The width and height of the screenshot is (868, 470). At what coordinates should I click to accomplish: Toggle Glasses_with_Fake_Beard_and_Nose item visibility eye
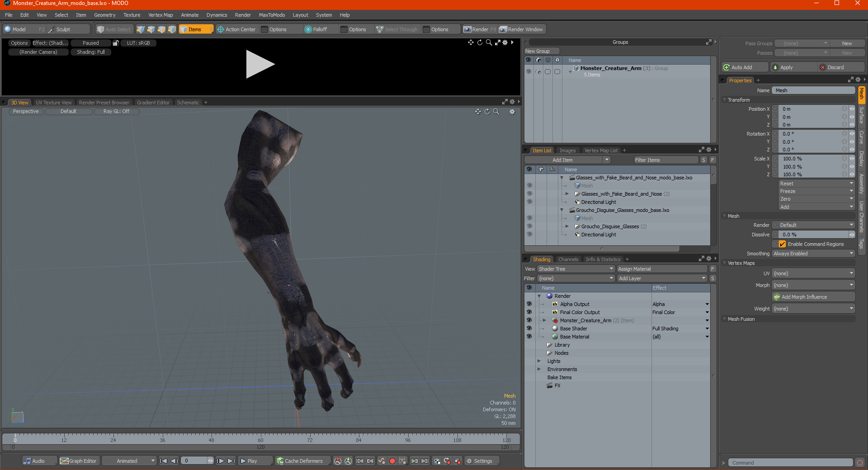point(529,194)
